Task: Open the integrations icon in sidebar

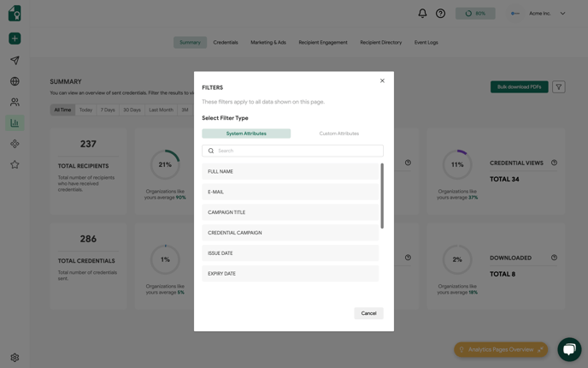Action: 15,144
